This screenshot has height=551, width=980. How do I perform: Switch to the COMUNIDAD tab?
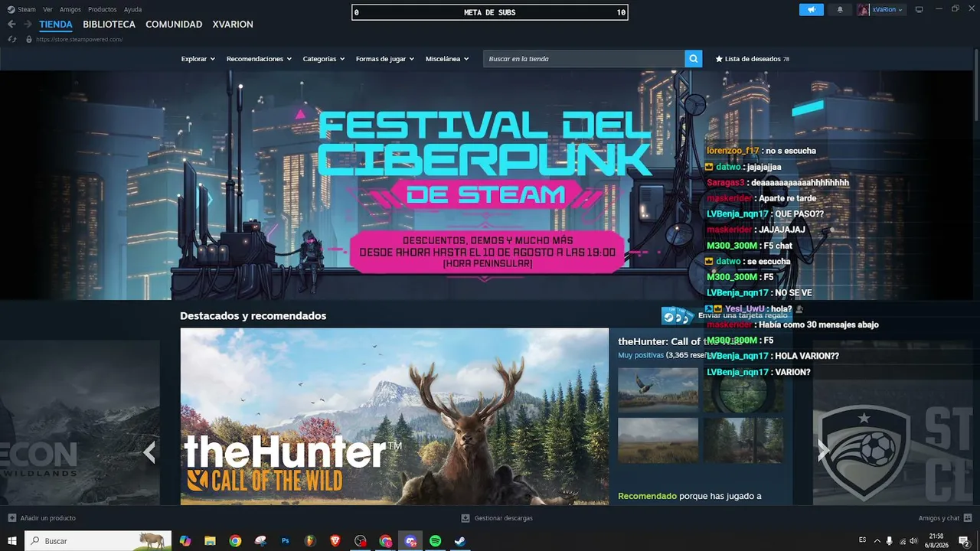[x=174, y=24]
